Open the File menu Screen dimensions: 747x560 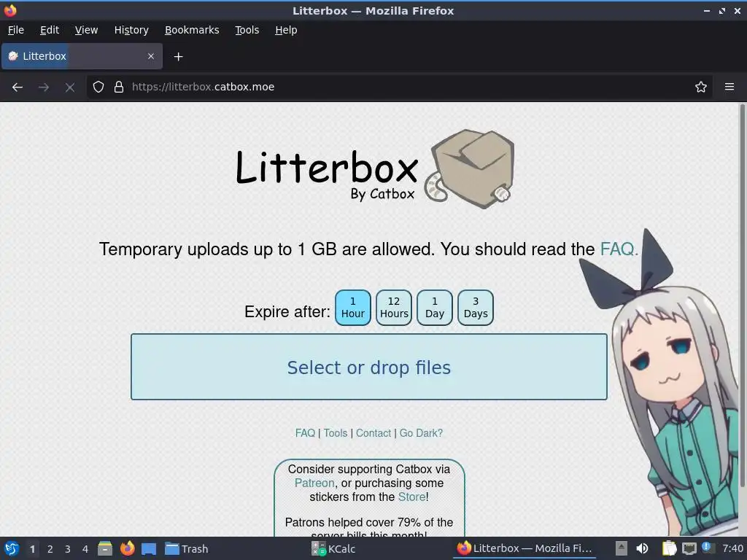coord(16,30)
